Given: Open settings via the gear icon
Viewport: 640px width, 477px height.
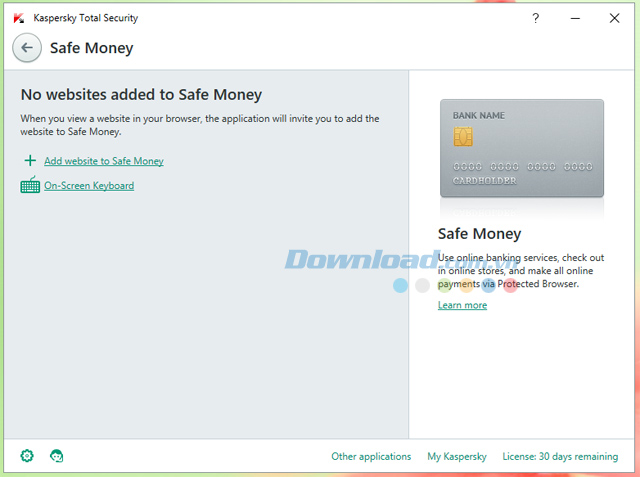Looking at the screenshot, I should pyautogui.click(x=27, y=455).
